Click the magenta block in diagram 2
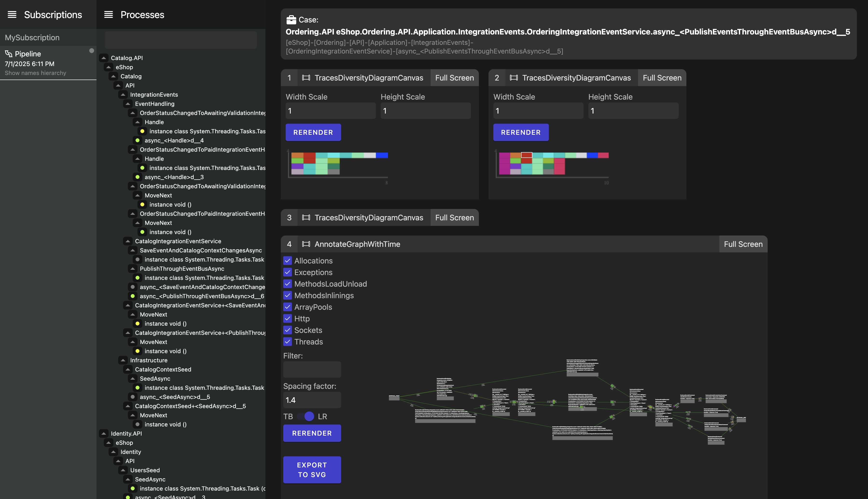The image size is (868, 499). pos(504,163)
